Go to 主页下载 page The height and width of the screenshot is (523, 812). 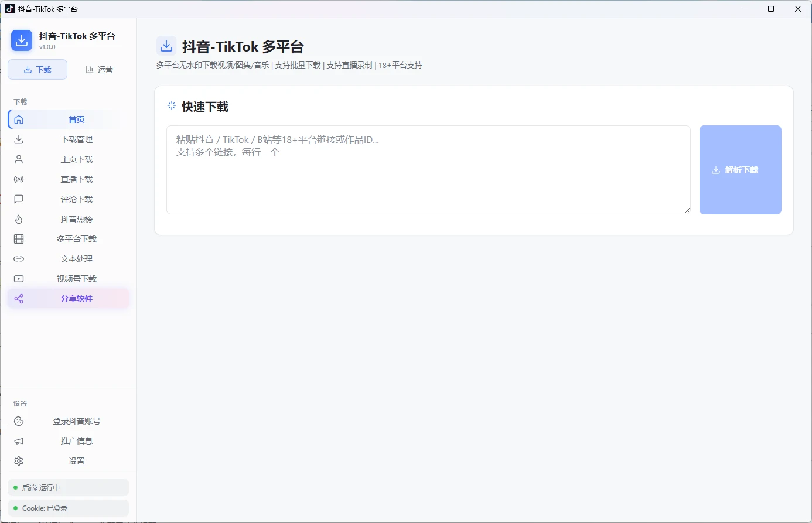(x=68, y=159)
